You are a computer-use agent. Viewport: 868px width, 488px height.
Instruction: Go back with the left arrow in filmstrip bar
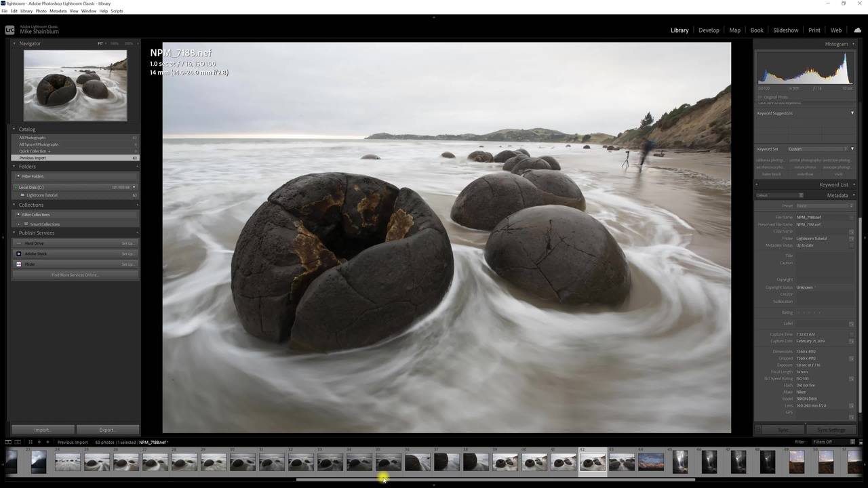39,442
